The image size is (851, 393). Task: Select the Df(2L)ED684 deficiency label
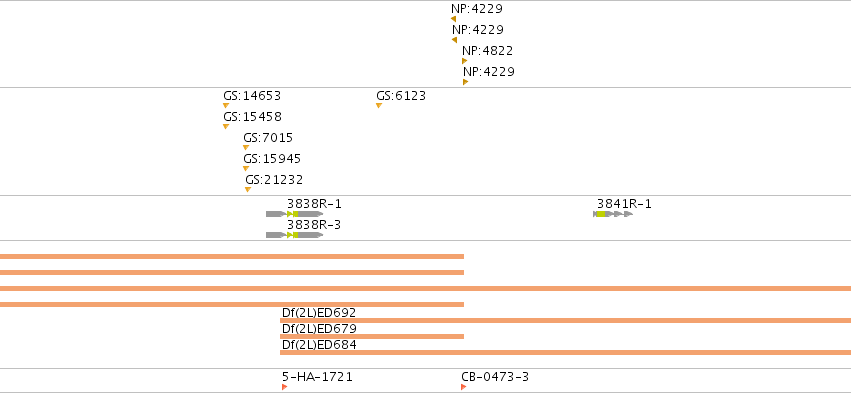tap(319, 345)
